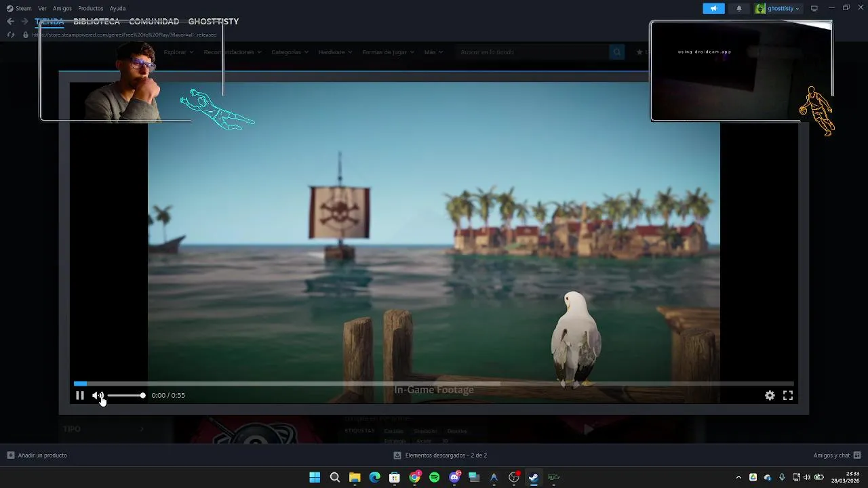This screenshot has width=868, height=488.
Task: Mute the video with the speaker icon
Action: pos(98,395)
